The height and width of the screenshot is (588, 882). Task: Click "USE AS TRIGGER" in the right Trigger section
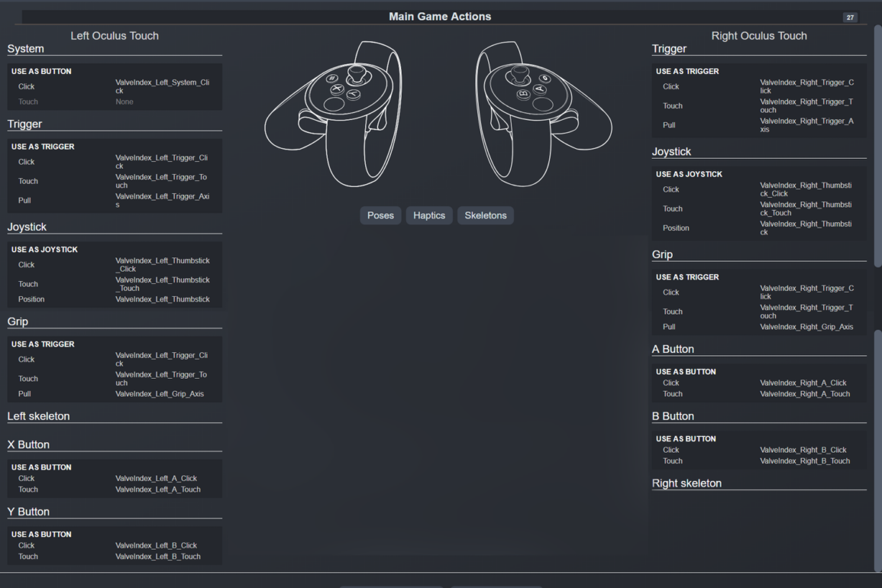(687, 72)
